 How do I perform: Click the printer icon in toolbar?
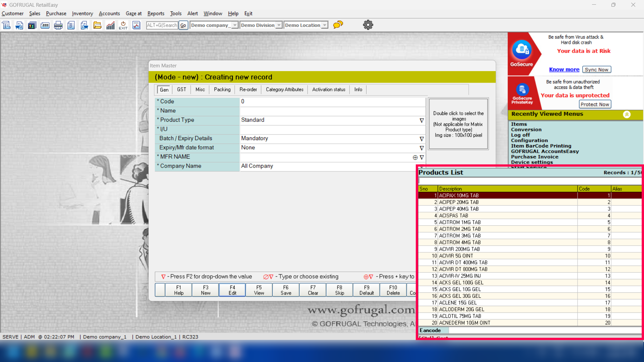point(58,25)
